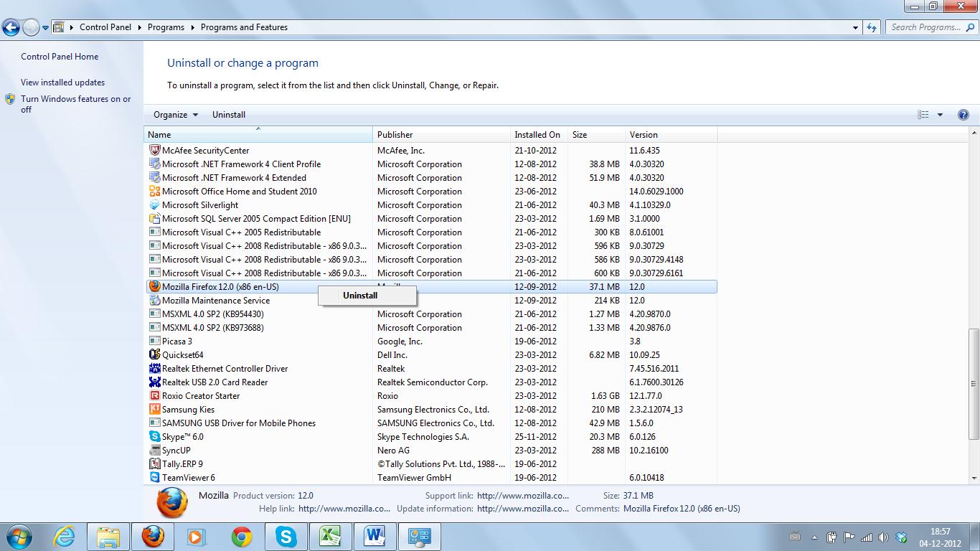Click the TeamViewer 6 row icon
Image resolution: width=980 pixels, height=551 pixels.
(154, 478)
